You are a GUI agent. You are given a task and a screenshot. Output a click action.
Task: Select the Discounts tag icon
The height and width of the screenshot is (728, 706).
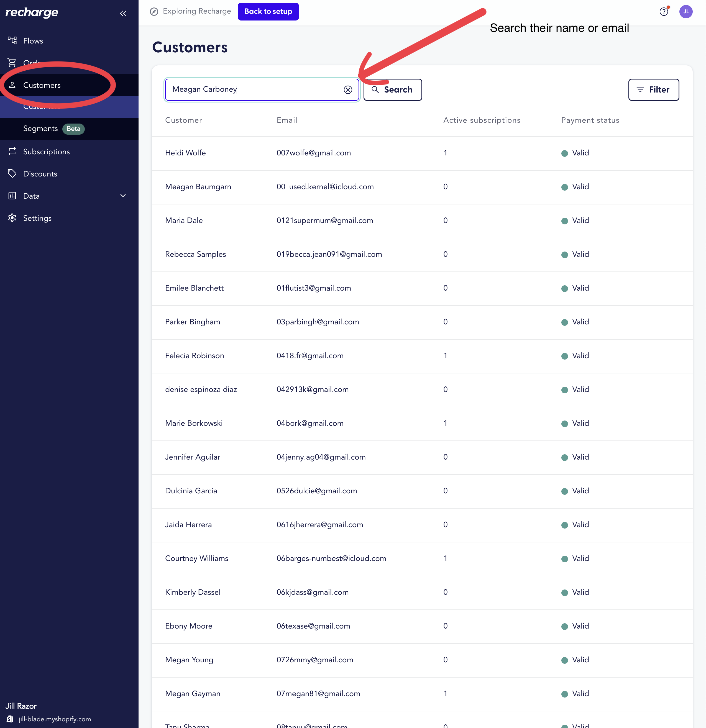click(12, 173)
